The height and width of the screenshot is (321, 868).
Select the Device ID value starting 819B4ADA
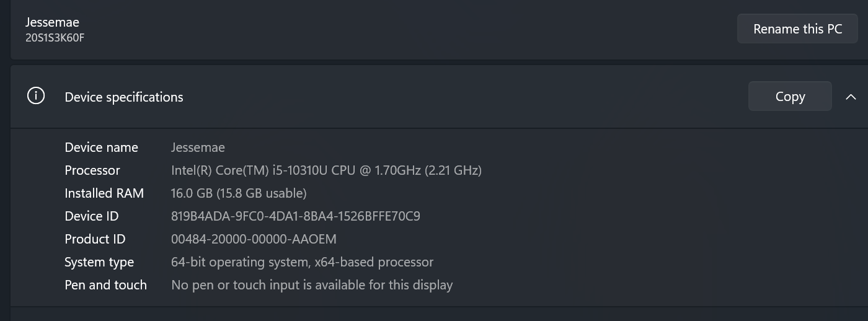coord(296,216)
